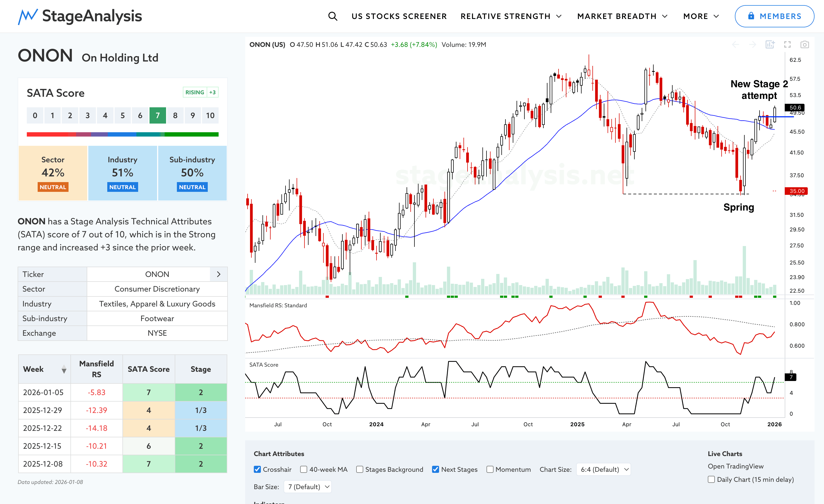The height and width of the screenshot is (504, 824).
Task: Click the search magnifier icon in header
Action: tap(332, 16)
